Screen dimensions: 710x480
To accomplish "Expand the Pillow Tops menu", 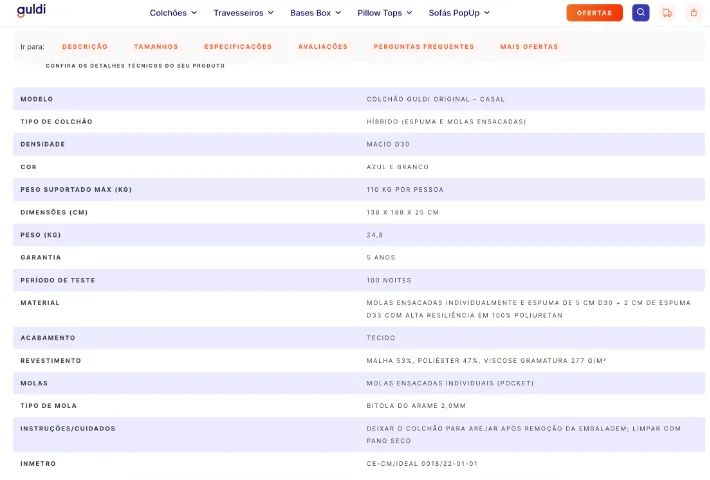I will 385,13.
